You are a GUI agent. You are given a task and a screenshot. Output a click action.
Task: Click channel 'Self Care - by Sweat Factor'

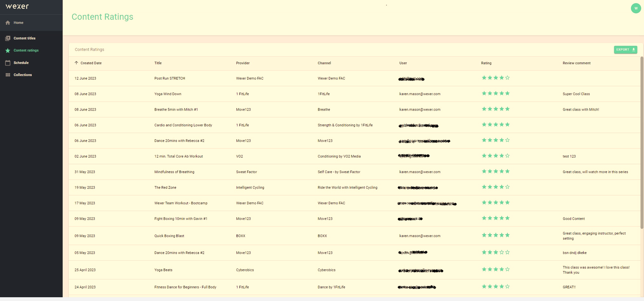[x=339, y=172]
